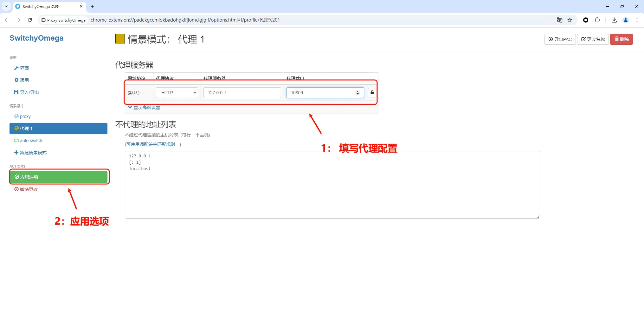The image size is (644, 323).
Task: Open Chrome profile avatar
Action: coord(626,20)
